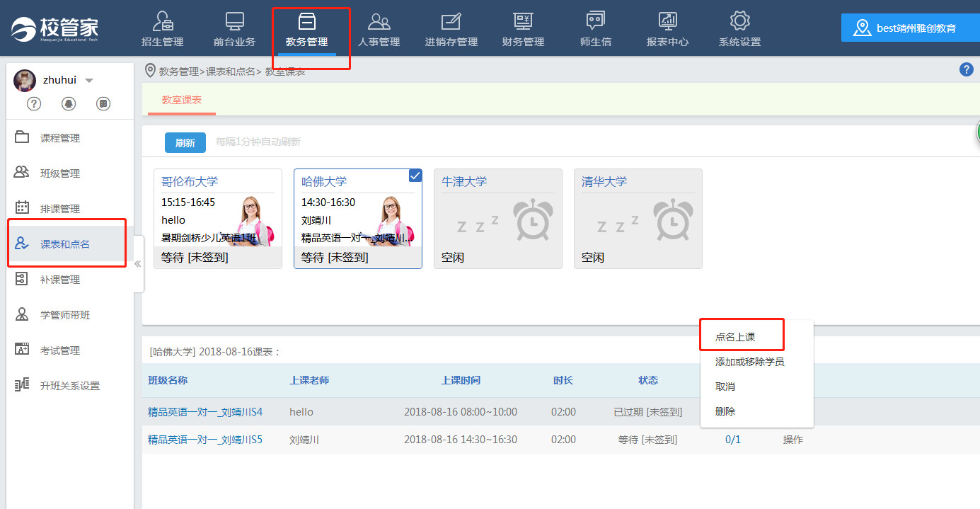Click 操作 in the S5 class row
The width and height of the screenshot is (980, 509).
pyautogui.click(x=792, y=440)
